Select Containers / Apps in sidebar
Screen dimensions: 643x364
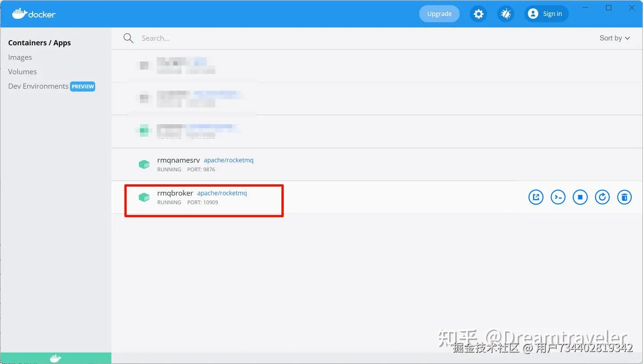(39, 43)
